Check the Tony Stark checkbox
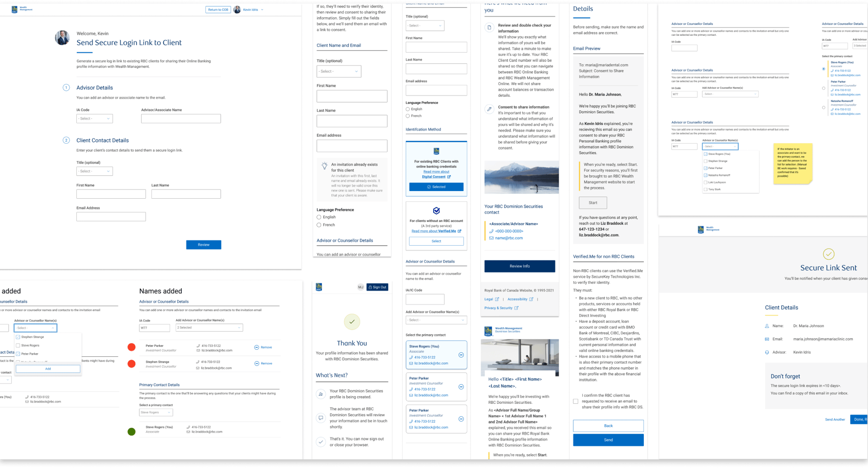The image size is (868, 468). 705,190
